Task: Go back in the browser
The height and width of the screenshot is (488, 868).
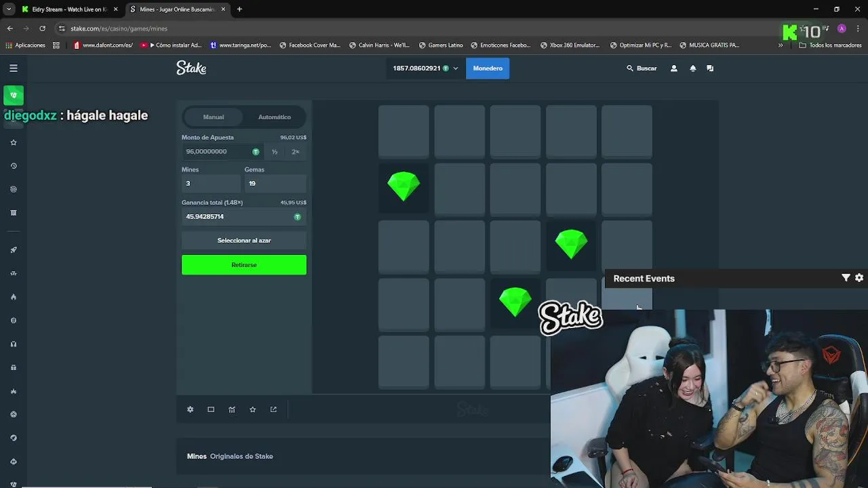Action: pyautogui.click(x=9, y=28)
